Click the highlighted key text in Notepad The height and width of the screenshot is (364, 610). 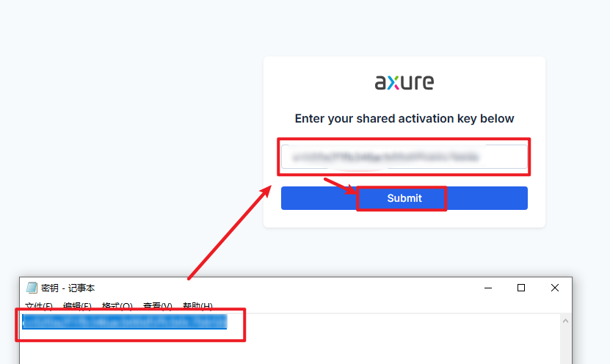pyautogui.click(x=125, y=321)
